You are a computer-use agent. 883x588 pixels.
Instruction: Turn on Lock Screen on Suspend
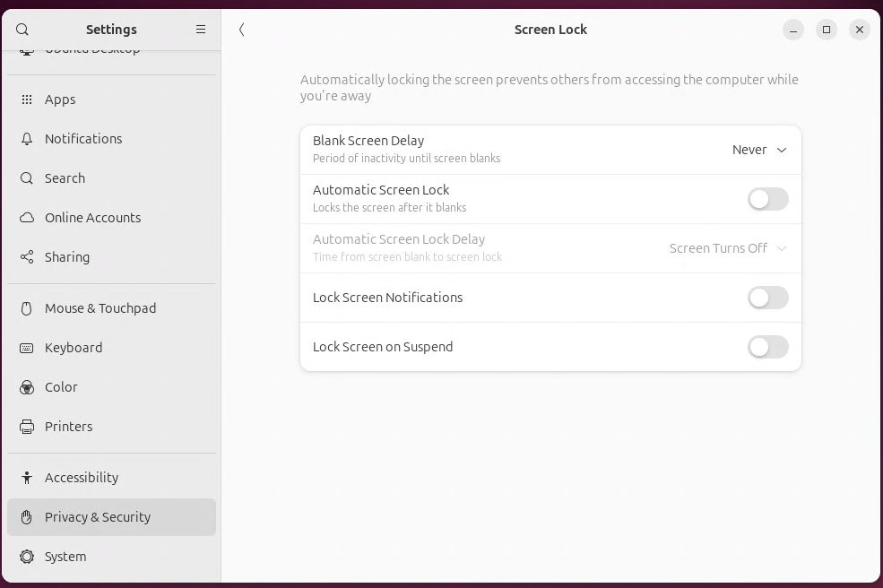[767, 347]
